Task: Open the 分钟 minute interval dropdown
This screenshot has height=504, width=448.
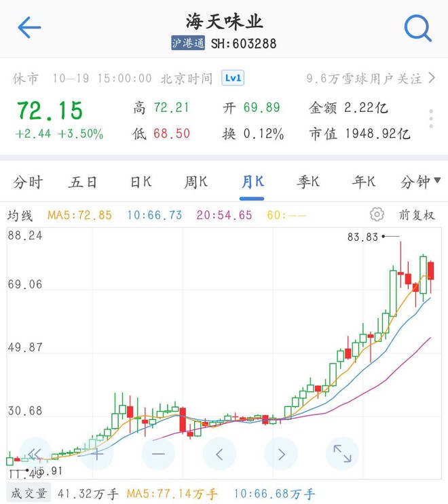Action: tap(420, 182)
